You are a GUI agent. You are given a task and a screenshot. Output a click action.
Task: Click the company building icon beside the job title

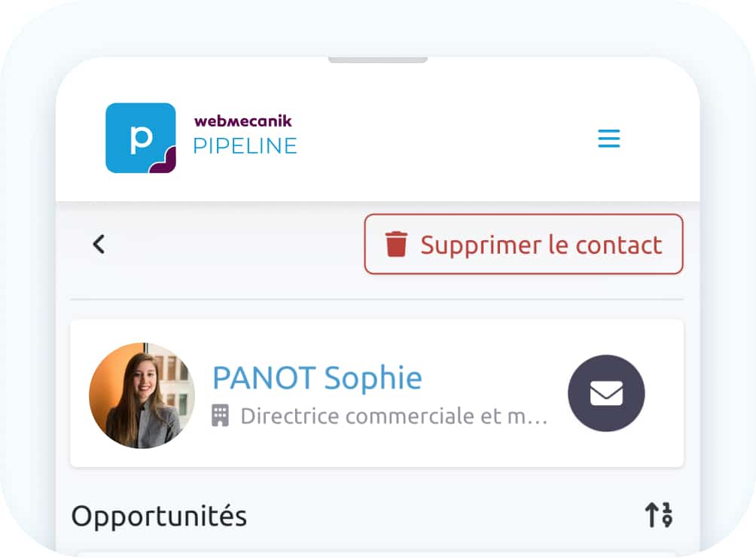[x=220, y=415]
